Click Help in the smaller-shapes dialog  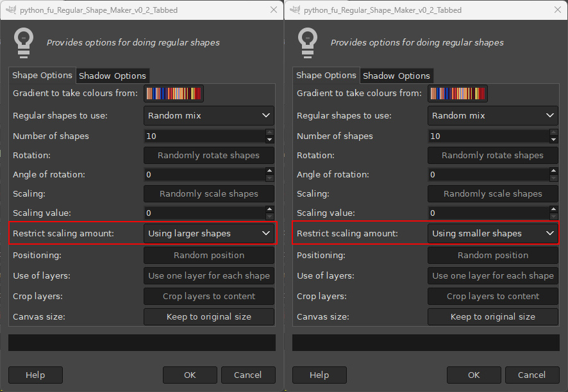[319, 375]
